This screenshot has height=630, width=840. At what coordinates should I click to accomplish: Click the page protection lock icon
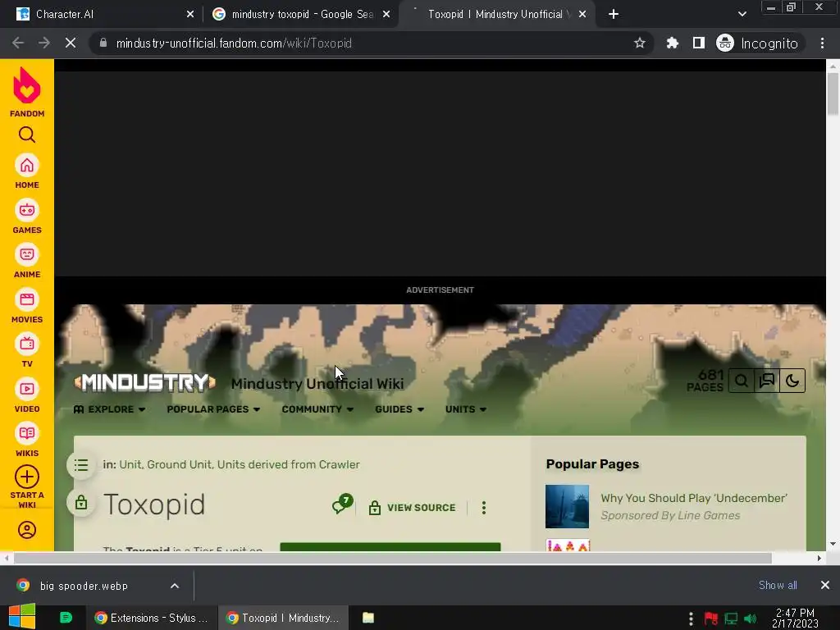[x=81, y=503]
